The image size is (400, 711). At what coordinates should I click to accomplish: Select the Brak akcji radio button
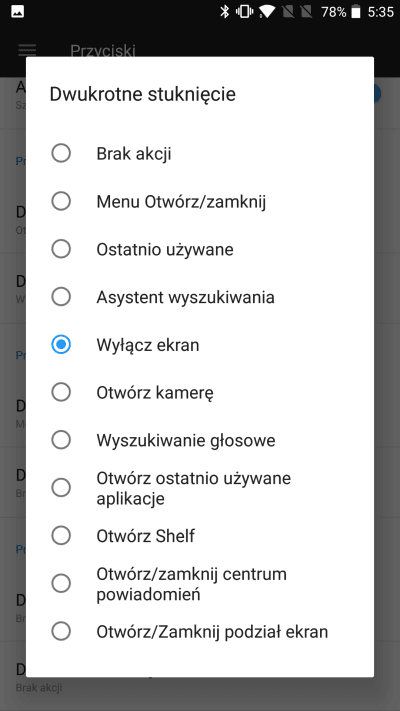pos(61,153)
